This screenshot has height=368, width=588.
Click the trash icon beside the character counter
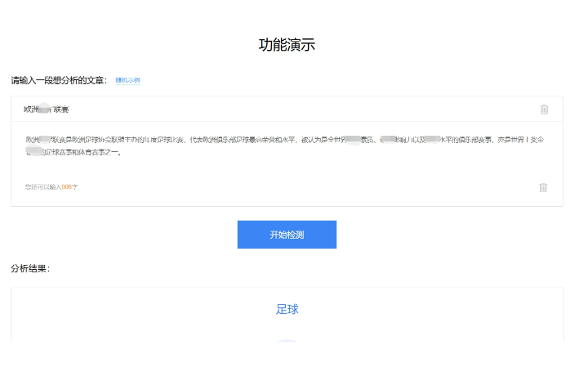tap(543, 187)
